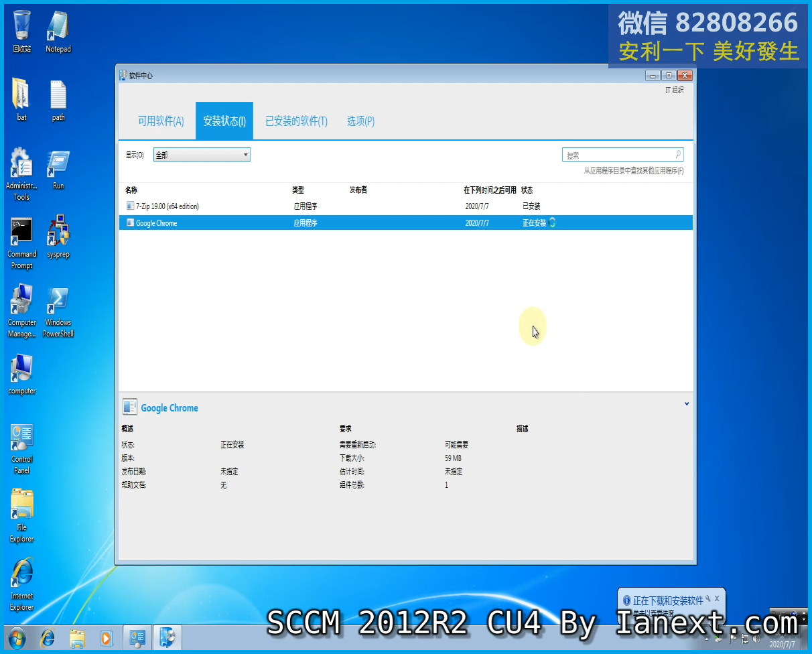Image resolution: width=812 pixels, height=654 pixels.
Task: Click the 可能需要 restart requirement value
Action: [x=457, y=445]
